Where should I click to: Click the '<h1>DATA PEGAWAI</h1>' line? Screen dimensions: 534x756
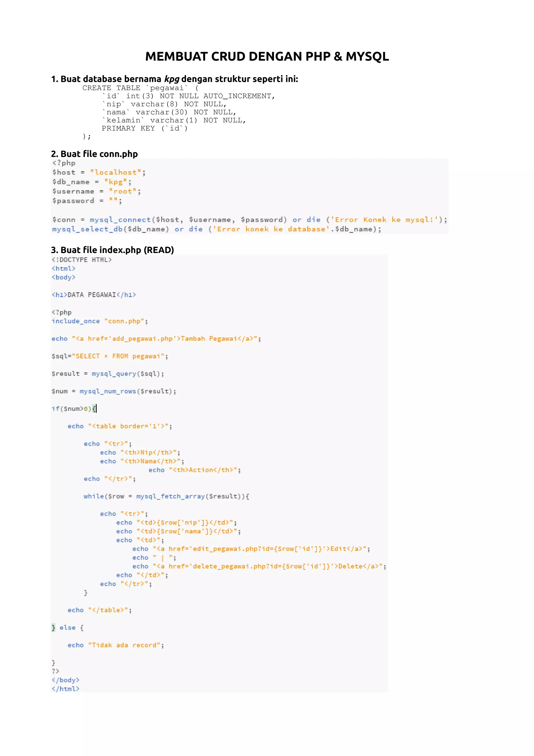coord(94,295)
